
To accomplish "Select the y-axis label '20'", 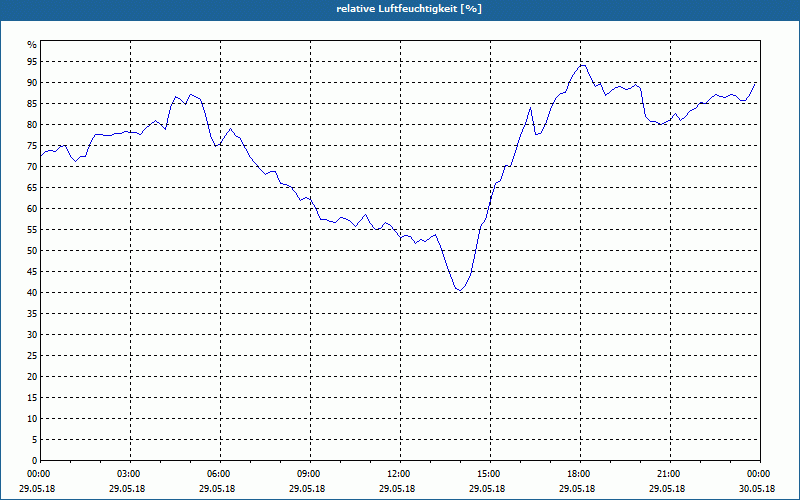I will point(32,377).
